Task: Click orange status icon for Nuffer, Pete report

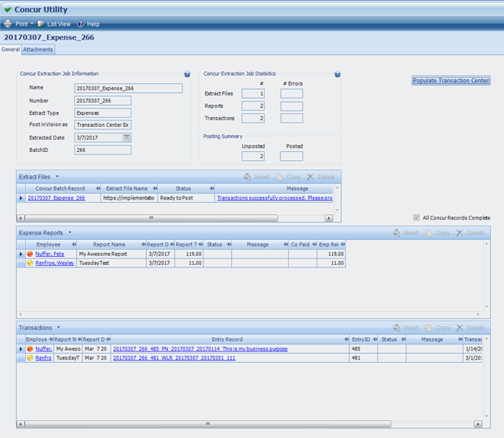Action: 30,254
